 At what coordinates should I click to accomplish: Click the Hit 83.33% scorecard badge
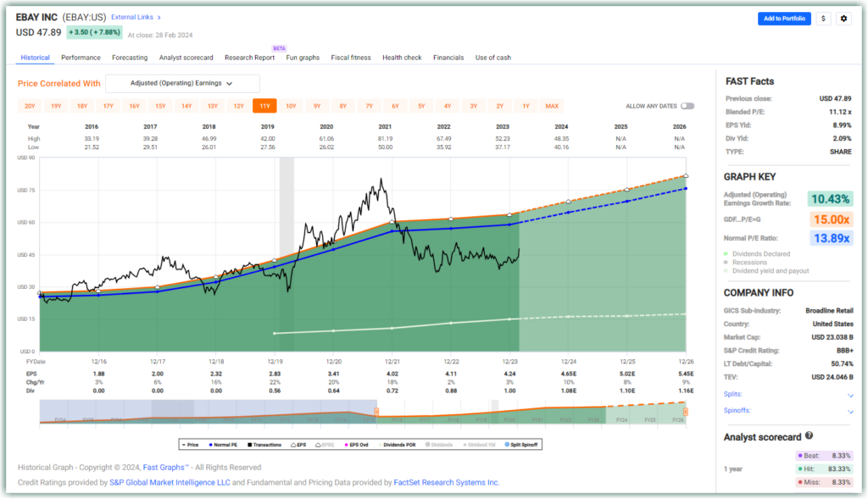824,469
